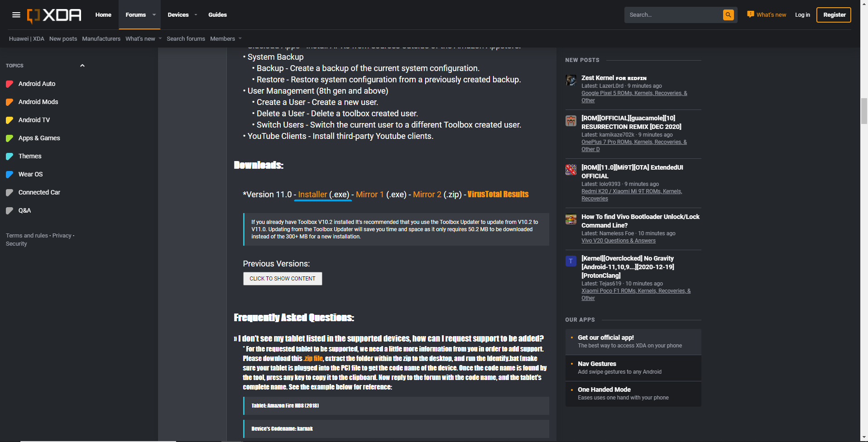Open Redmi K20 / Xiaomi Mi 9T ROMs link

(632, 195)
